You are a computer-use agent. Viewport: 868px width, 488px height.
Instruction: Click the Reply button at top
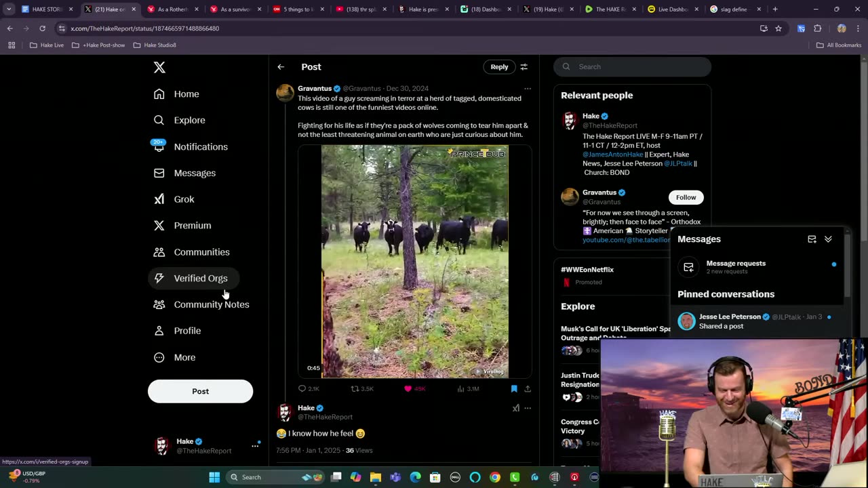pyautogui.click(x=499, y=66)
